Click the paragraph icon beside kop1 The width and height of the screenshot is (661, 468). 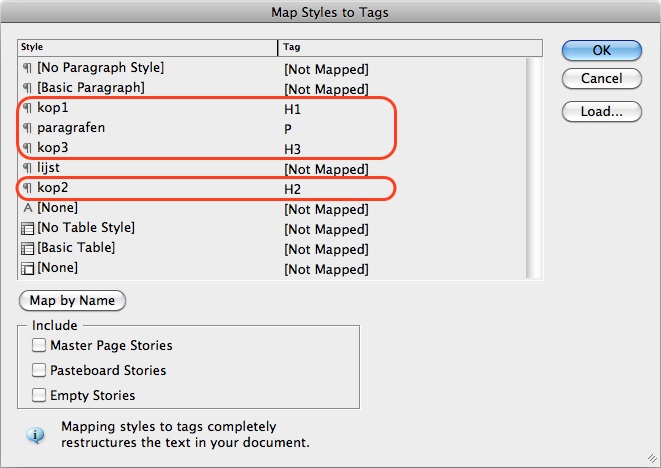coord(27,108)
